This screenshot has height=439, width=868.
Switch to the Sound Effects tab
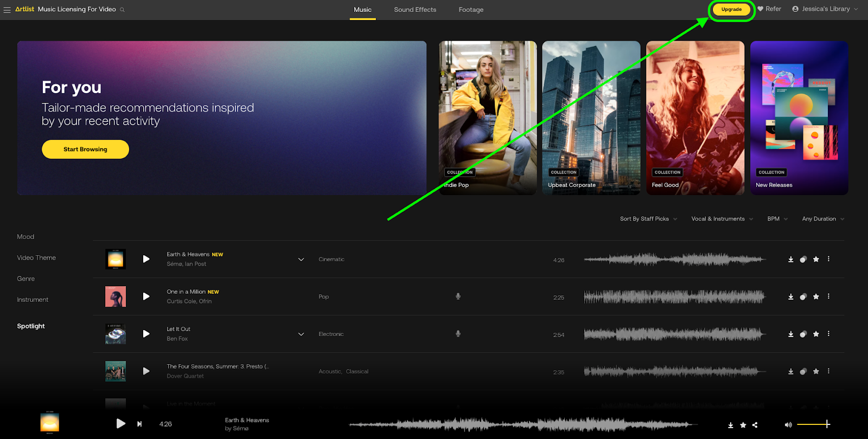pyautogui.click(x=415, y=10)
